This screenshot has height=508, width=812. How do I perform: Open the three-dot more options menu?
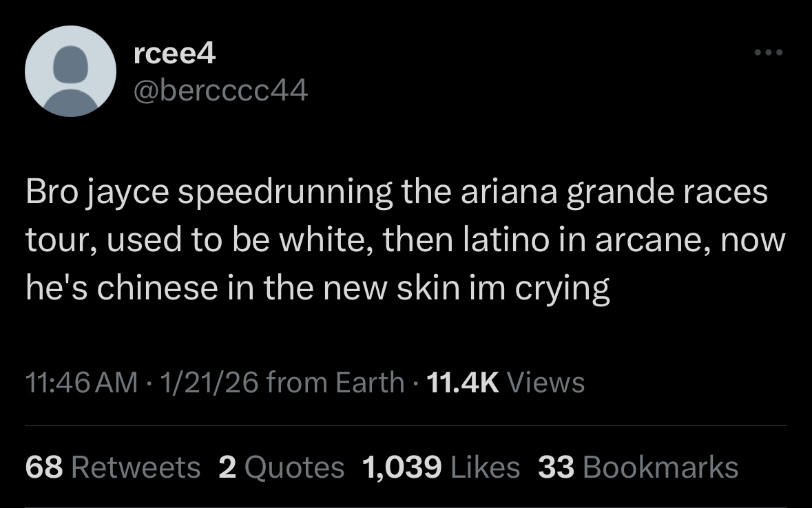pyautogui.click(x=769, y=52)
